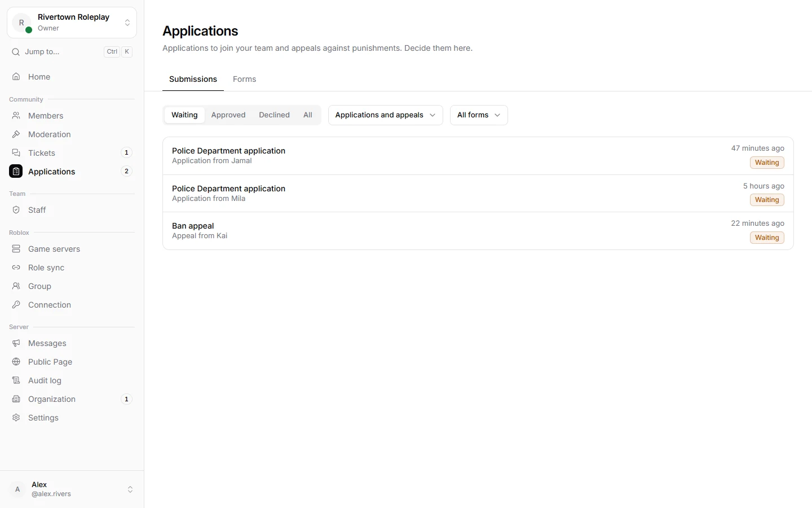
Task: Click the '22 minutes ago' timestamp
Action: pyautogui.click(x=758, y=224)
